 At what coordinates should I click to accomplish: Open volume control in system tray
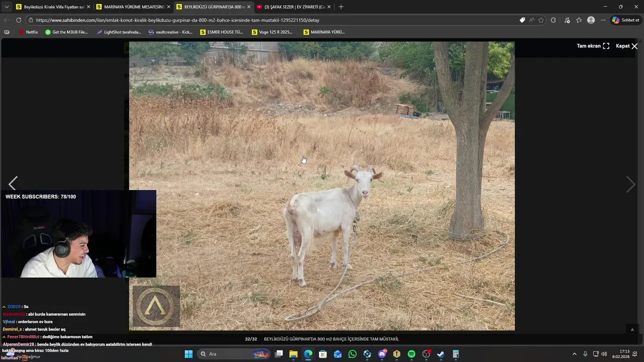[x=604, y=354]
